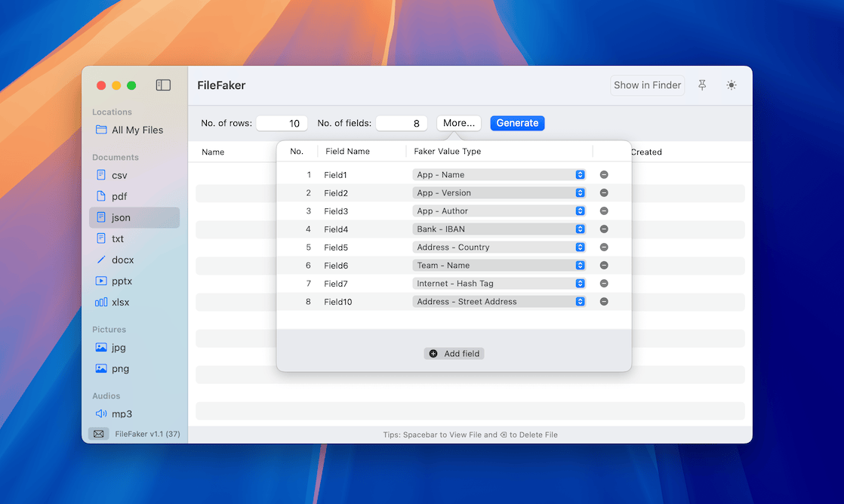Change the Team - Name value type

tap(499, 265)
